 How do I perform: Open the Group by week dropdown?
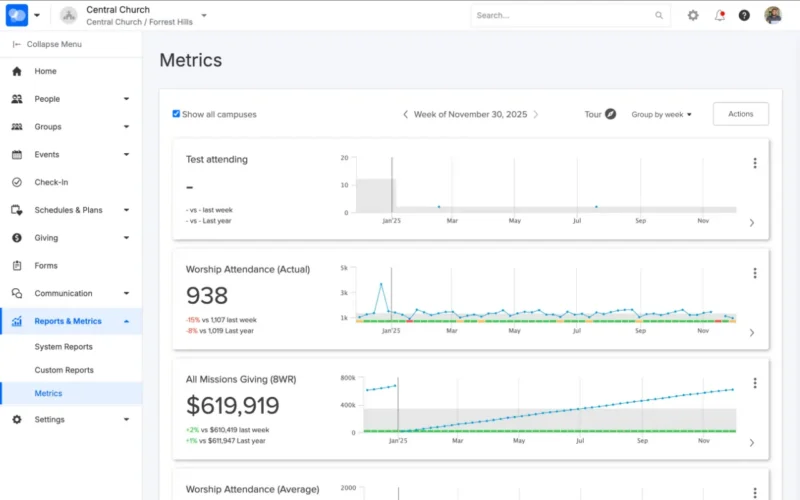click(x=661, y=114)
